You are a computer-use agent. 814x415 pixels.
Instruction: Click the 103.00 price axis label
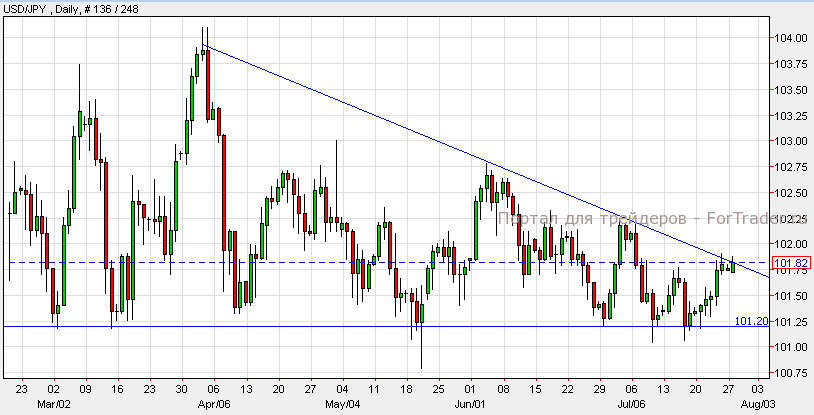point(793,141)
